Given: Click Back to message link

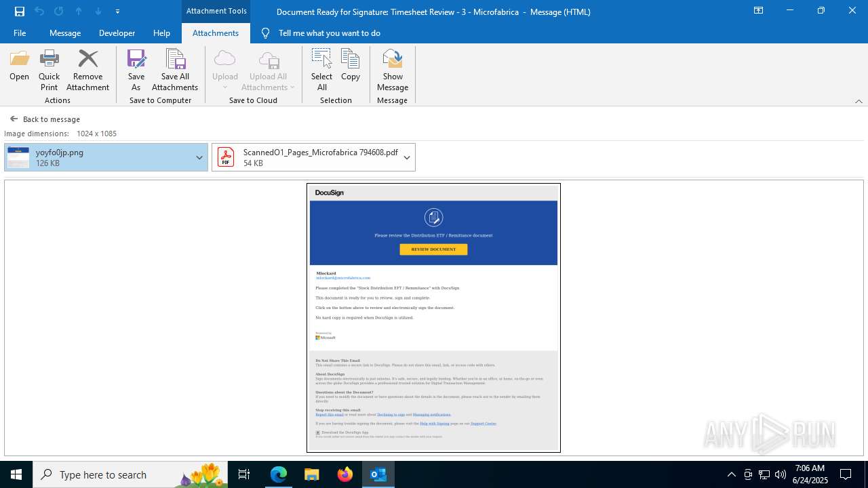Looking at the screenshot, I should (x=45, y=119).
